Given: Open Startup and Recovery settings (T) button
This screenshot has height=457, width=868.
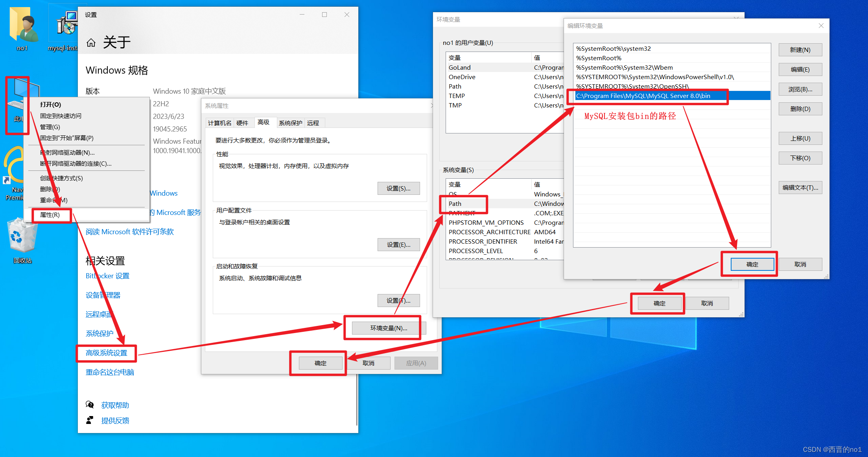Looking at the screenshot, I should coord(398,300).
